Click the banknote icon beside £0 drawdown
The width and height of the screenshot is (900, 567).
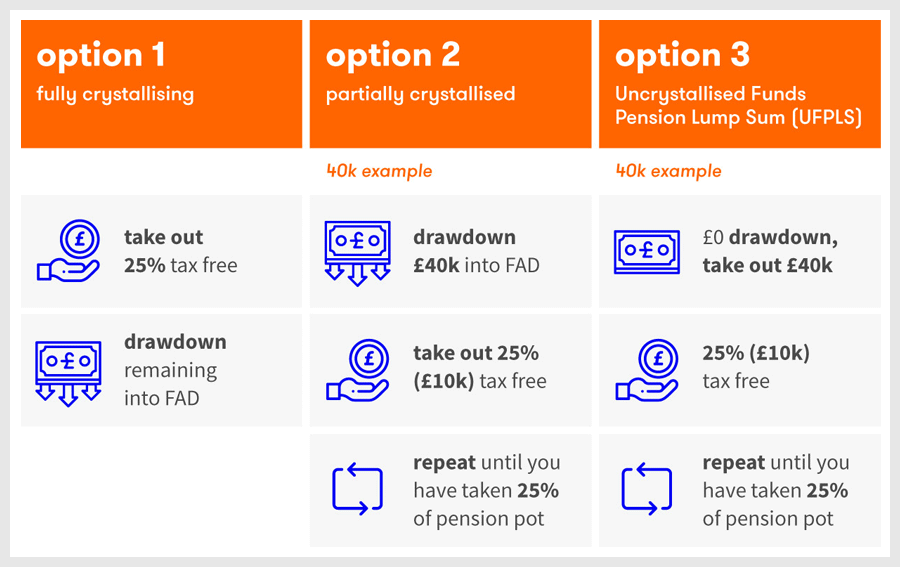[x=647, y=252]
